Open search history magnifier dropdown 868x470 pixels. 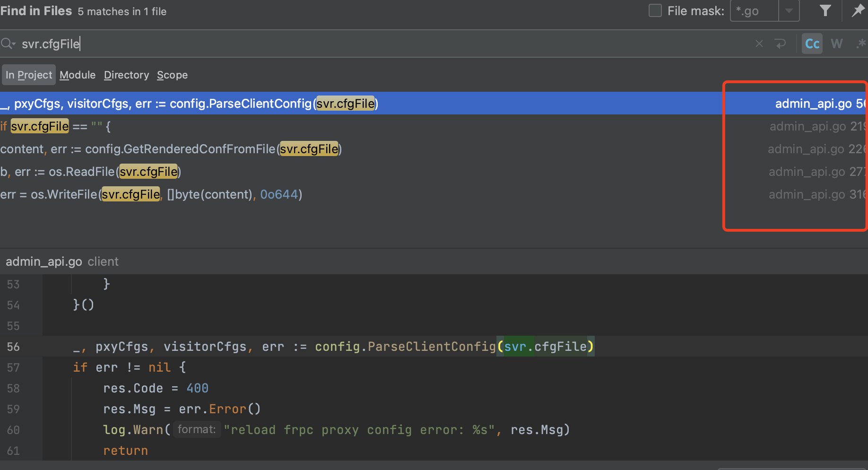[8, 44]
